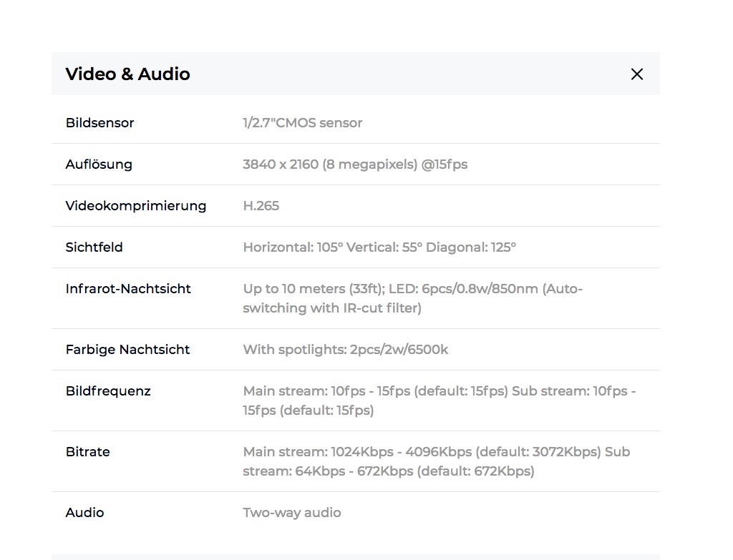The height and width of the screenshot is (560, 733).
Task: Click the Bitrate label
Action: tap(87, 452)
